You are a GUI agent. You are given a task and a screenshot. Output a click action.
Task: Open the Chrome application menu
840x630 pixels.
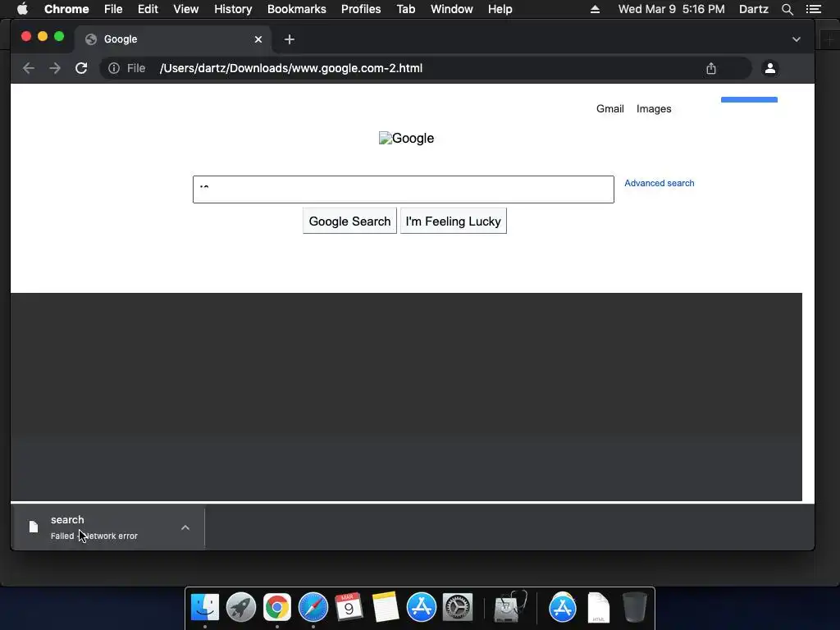(66, 9)
